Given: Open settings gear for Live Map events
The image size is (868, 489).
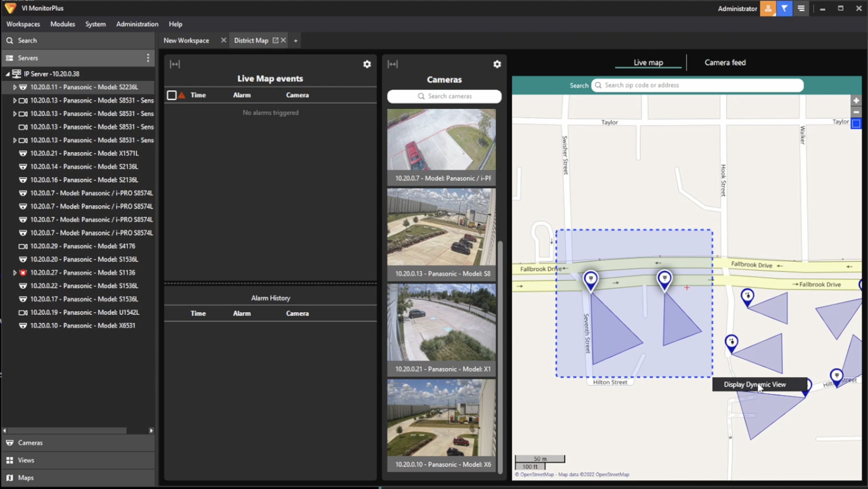Looking at the screenshot, I should (367, 64).
